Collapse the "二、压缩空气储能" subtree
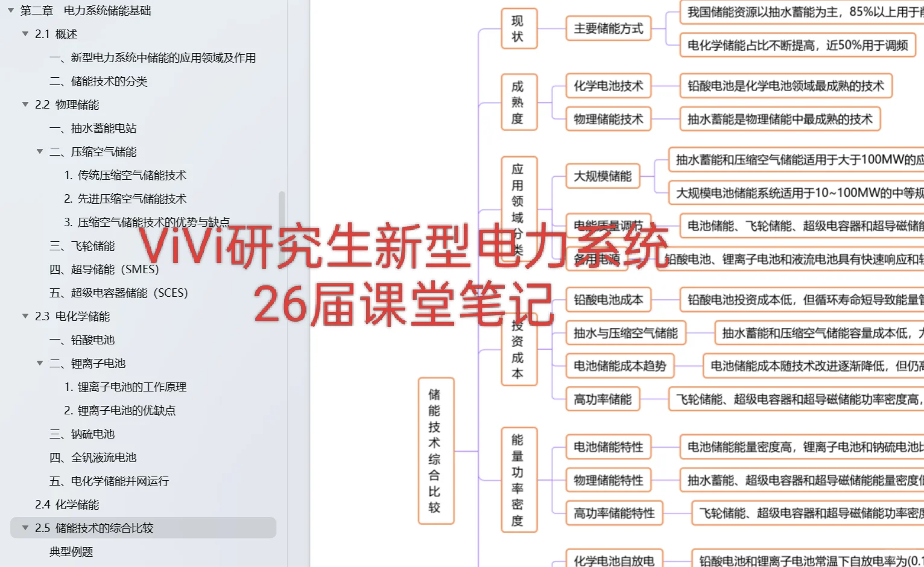The width and height of the screenshot is (924, 567). click(x=40, y=151)
